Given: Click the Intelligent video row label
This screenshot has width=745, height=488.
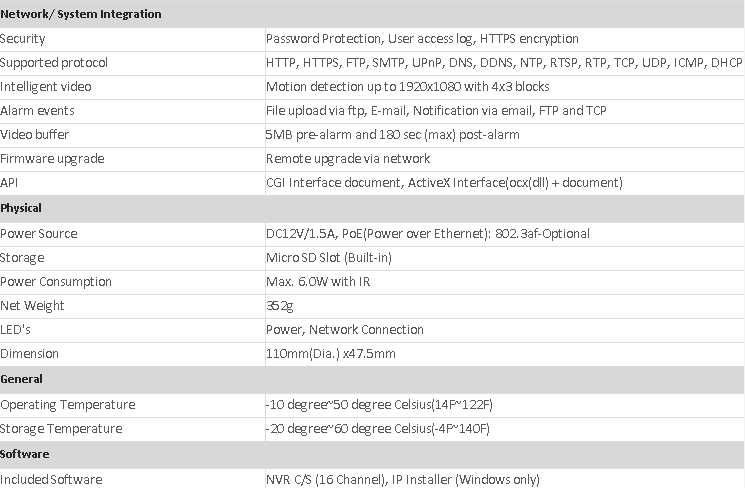Looking at the screenshot, I should (46, 87).
